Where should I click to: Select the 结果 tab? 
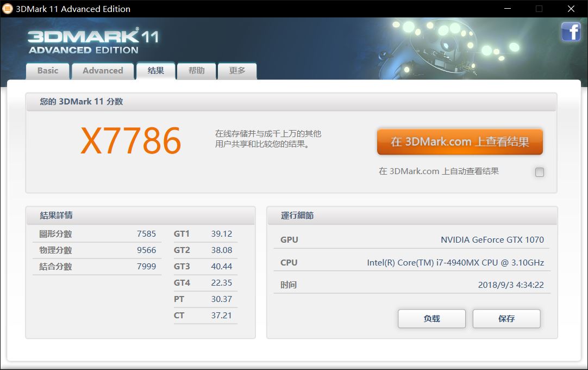(x=155, y=71)
